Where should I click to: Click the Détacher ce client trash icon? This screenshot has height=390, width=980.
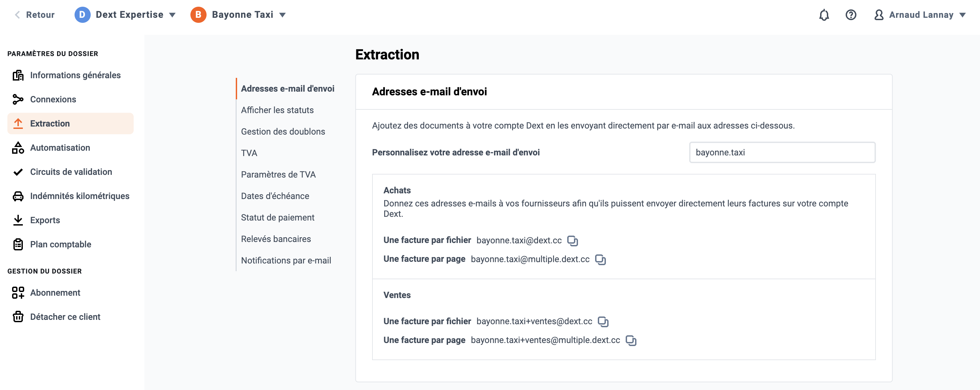[x=18, y=316]
